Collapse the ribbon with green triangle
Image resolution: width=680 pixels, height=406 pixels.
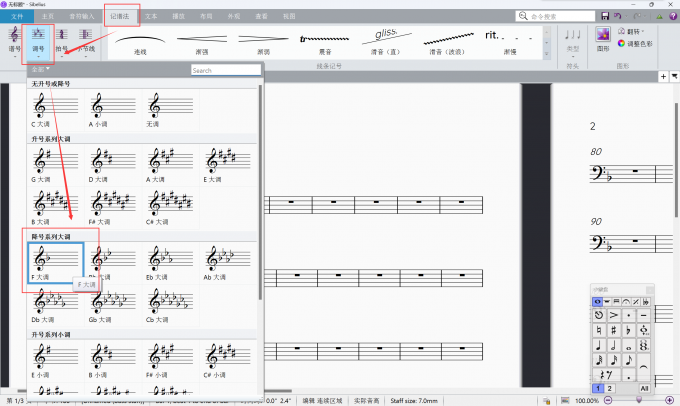point(659,16)
